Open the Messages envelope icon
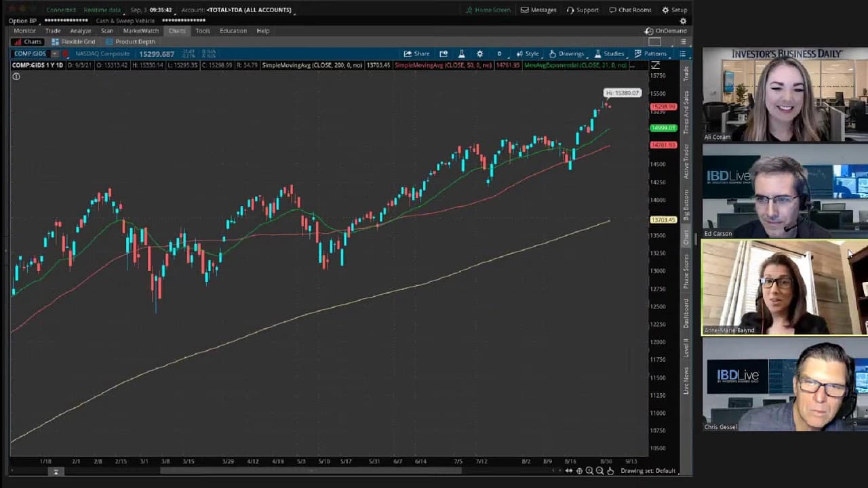The image size is (868, 488). (x=538, y=10)
